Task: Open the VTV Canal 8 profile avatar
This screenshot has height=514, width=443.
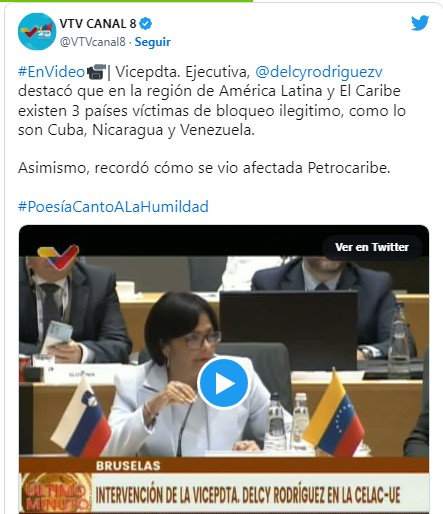Action: [37, 31]
